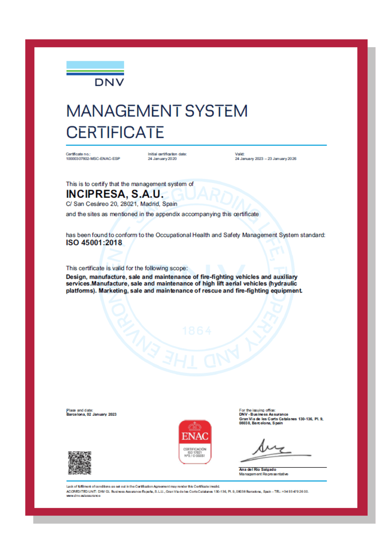
Task: Click 'and the sites as mentioned' line
Action: click(162, 214)
